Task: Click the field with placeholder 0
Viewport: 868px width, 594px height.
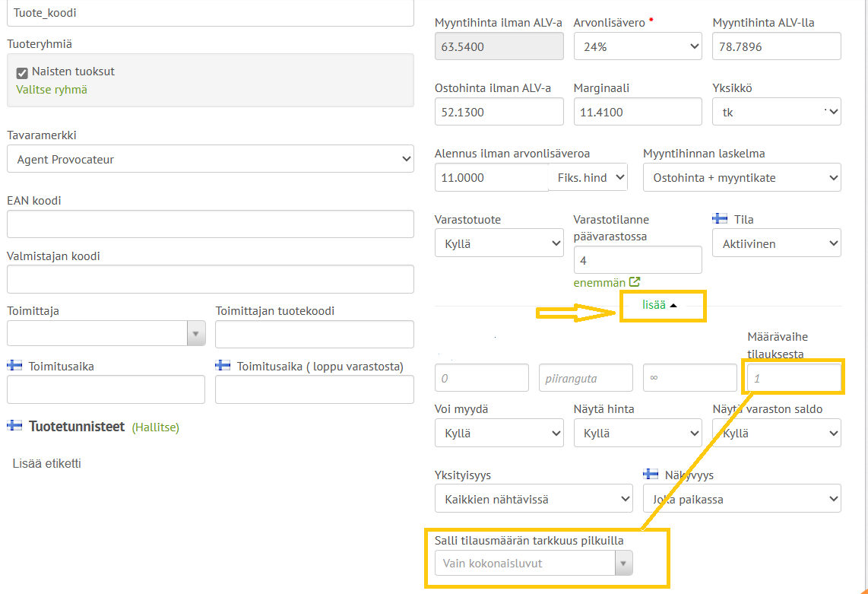Action: click(x=482, y=378)
